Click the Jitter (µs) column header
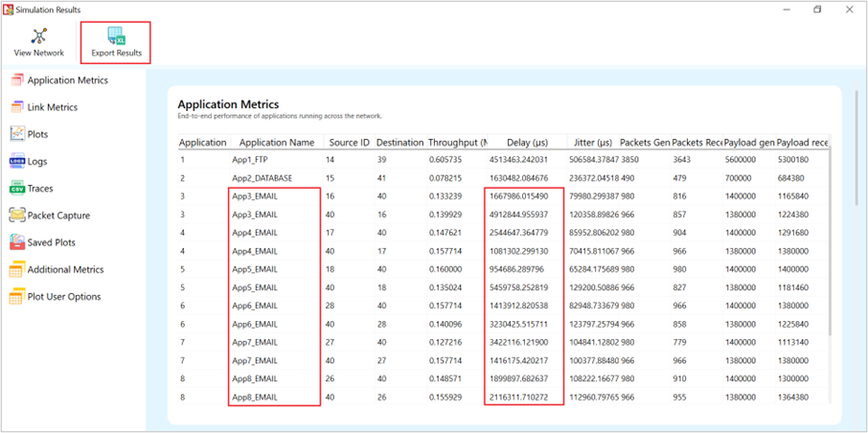The image size is (868, 433). point(591,143)
